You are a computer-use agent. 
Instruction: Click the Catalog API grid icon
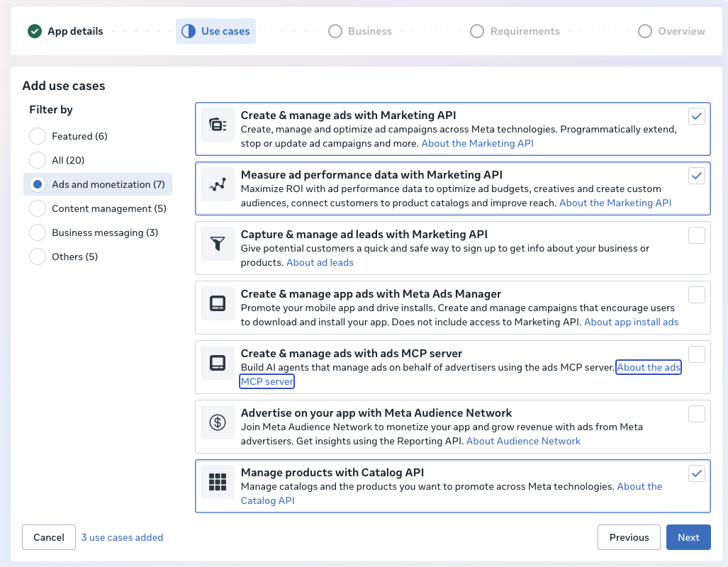pos(218,482)
